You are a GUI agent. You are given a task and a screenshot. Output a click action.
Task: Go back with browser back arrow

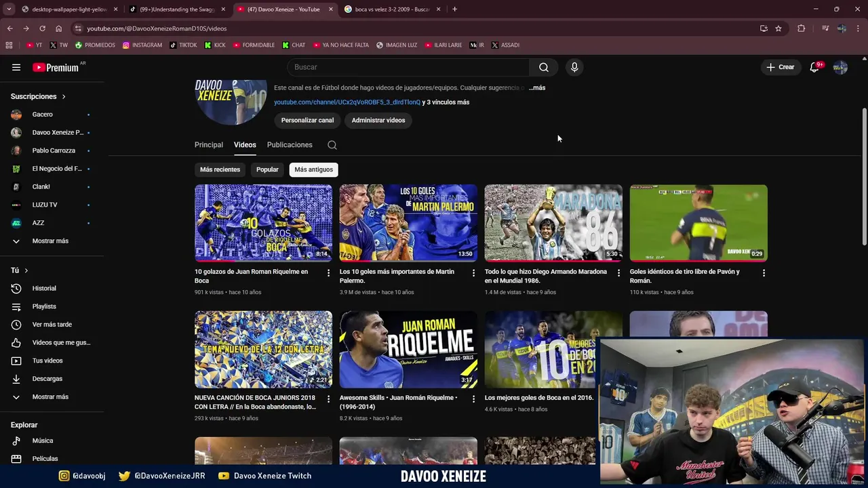pos(9,28)
